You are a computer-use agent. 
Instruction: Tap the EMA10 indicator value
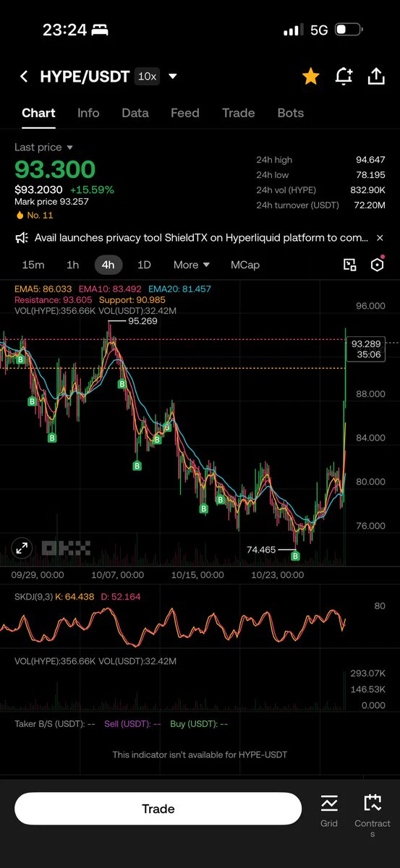tap(109, 289)
